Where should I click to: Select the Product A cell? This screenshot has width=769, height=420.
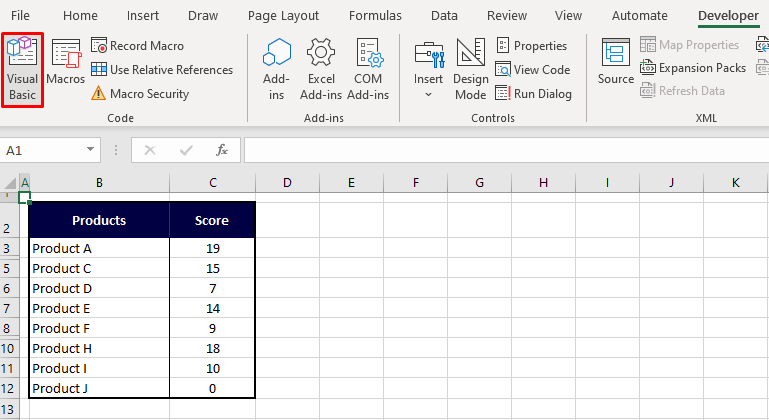click(99, 248)
